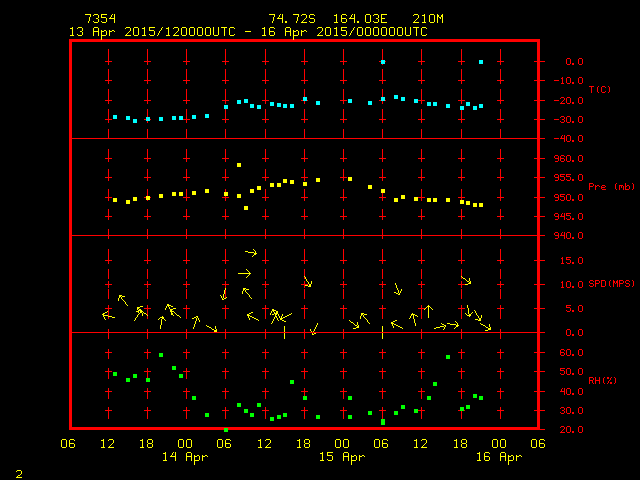Click the 940.0 pressure axis value

566,236
